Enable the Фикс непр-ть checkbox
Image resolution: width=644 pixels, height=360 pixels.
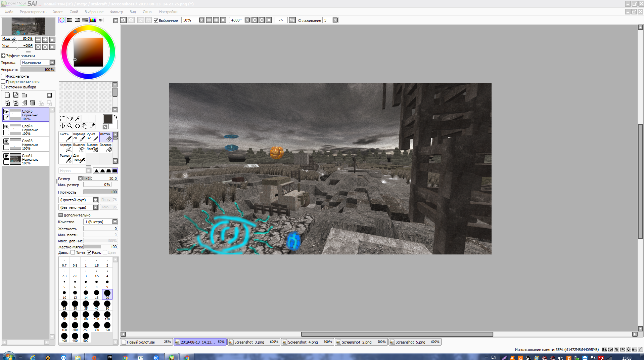(x=3, y=76)
